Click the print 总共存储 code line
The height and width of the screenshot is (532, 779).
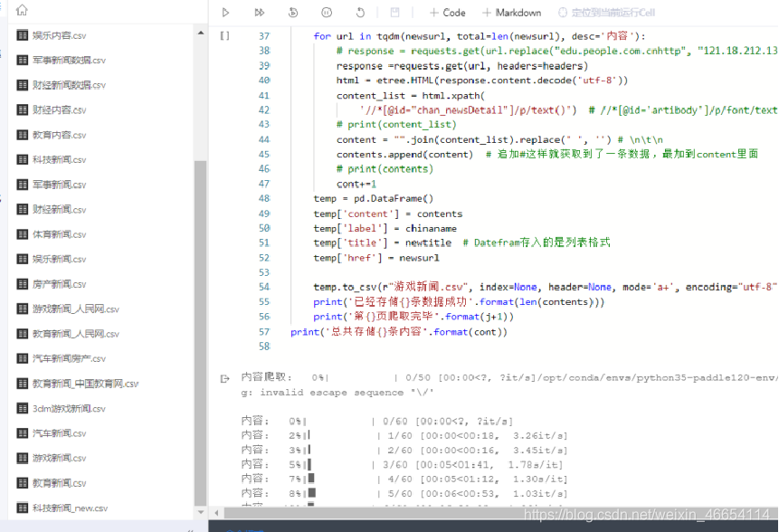(x=399, y=332)
